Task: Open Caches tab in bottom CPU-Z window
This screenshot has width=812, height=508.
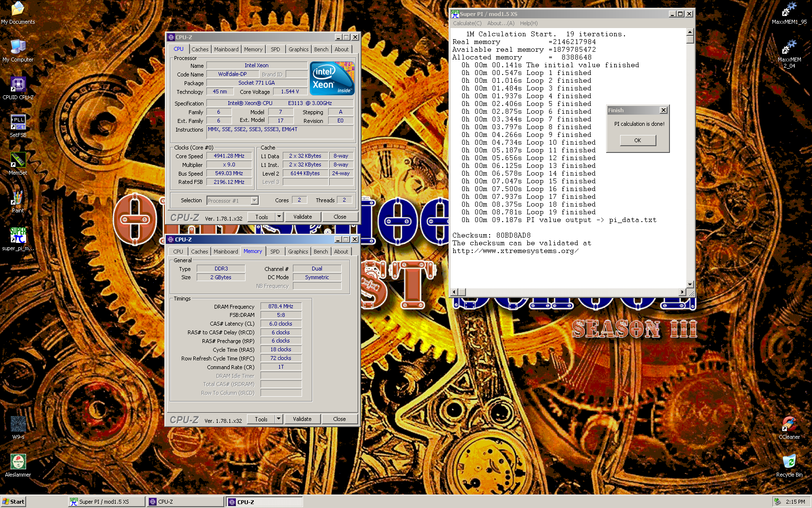Action: 200,252
